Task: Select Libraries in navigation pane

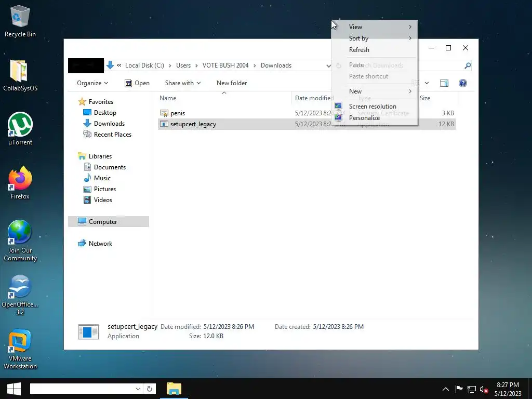Action: pos(100,156)
